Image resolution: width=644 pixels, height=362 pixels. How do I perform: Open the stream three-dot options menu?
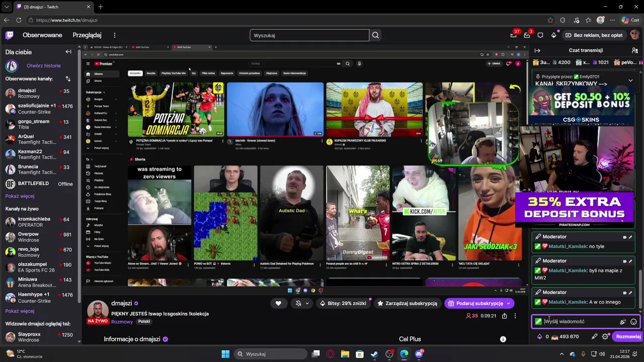[x=515, y=316]
